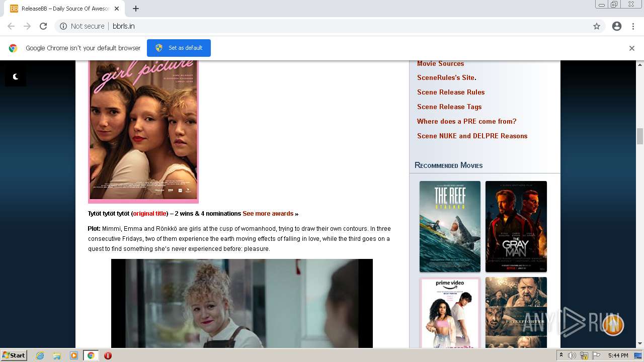
Task: Click the Girl Picture poster image
Action: (x=143, y=132)
